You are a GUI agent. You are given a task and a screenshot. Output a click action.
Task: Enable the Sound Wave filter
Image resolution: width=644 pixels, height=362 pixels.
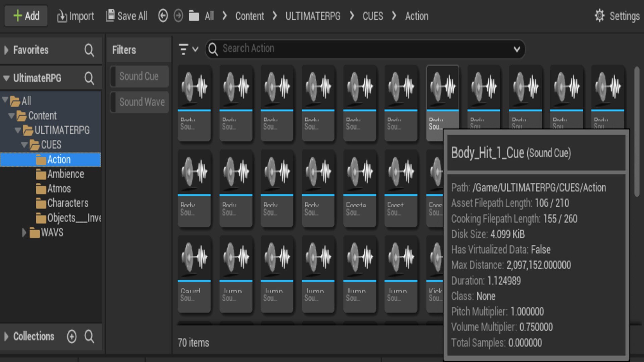[x=139, y=102]
